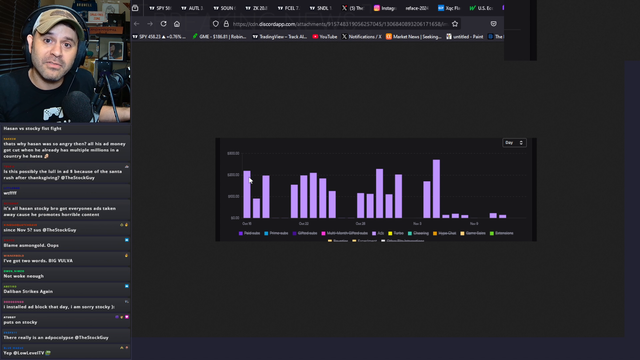Click chat message "Daliban Strikes Again"
The image size is (640, 360).
(28, 291)
